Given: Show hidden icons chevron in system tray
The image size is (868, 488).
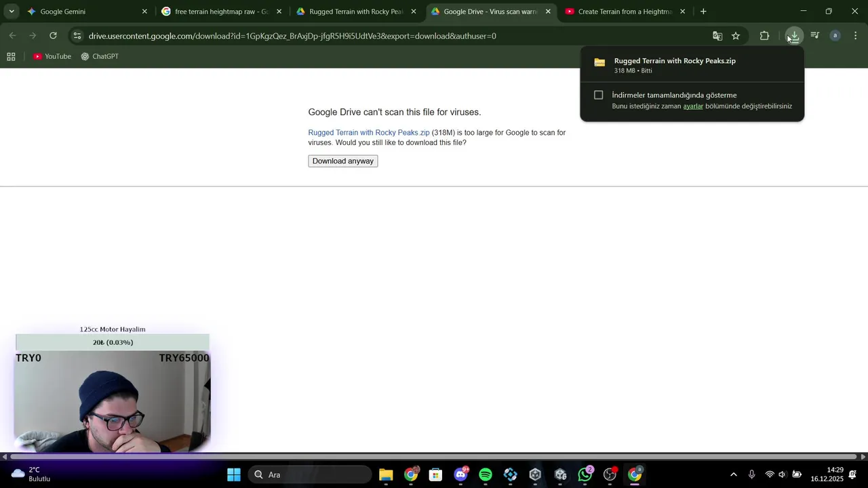Looking at the screenshot, I should coord(733,474).
